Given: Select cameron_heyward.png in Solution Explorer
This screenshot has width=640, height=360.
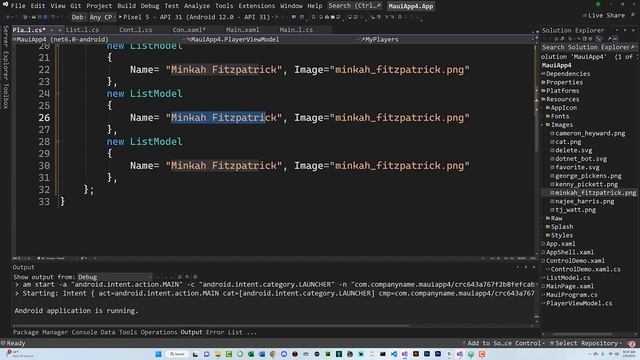Looking at the screenshot, I should [590, 133].
